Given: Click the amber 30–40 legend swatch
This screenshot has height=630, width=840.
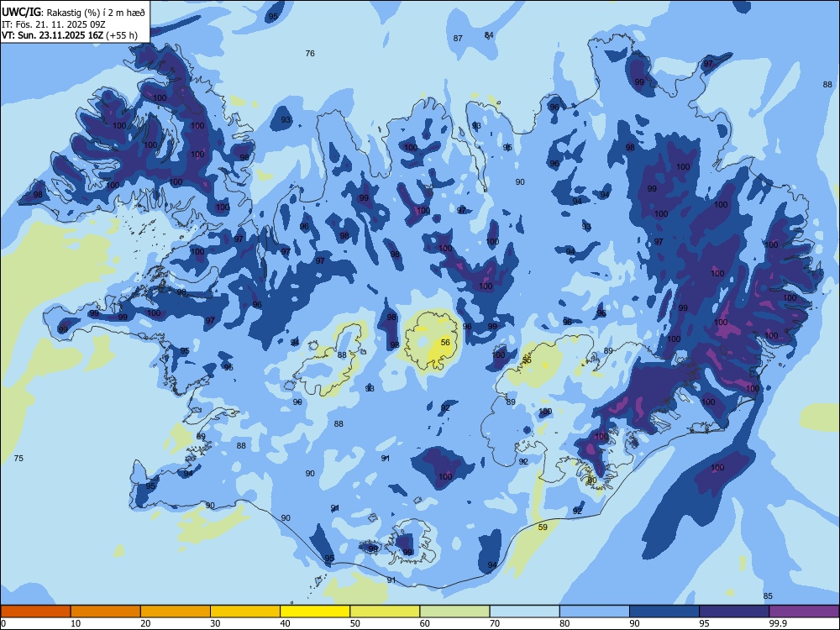Looking at the screenshot, I should [x=245, y=612].
